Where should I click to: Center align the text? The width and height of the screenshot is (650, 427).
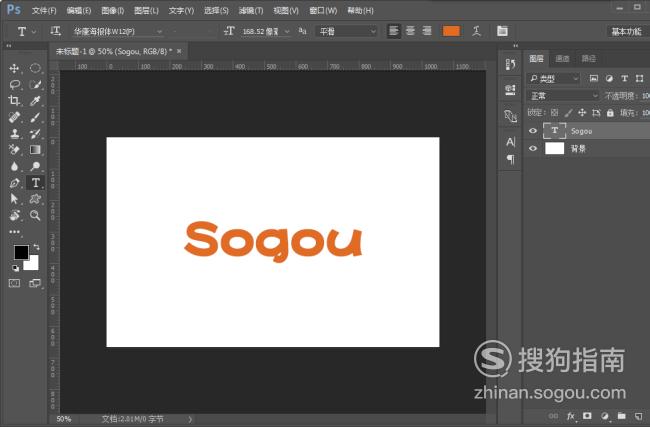[x=410, y=31]
